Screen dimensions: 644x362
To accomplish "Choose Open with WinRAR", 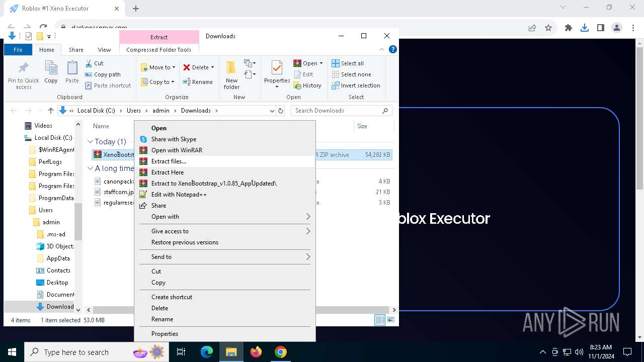I will click(x=224, y=150).
